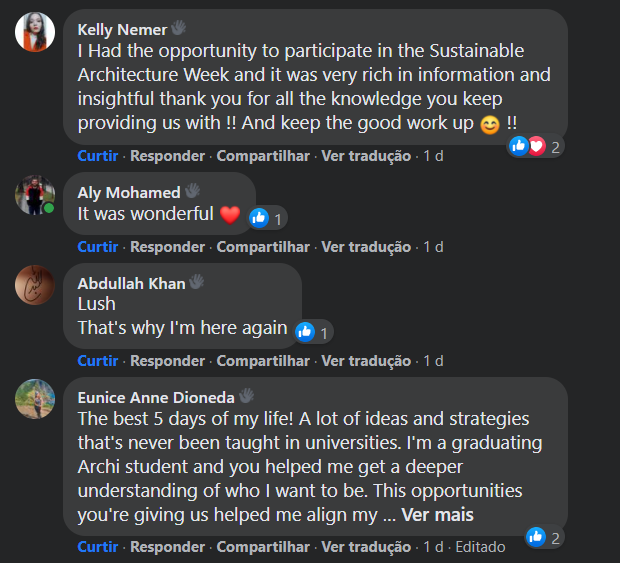The width and height of the screenshot is (620, 563).
Task: Toggle Curtir on Abdullah Khan's comment
Action: (x=98, y=360)
